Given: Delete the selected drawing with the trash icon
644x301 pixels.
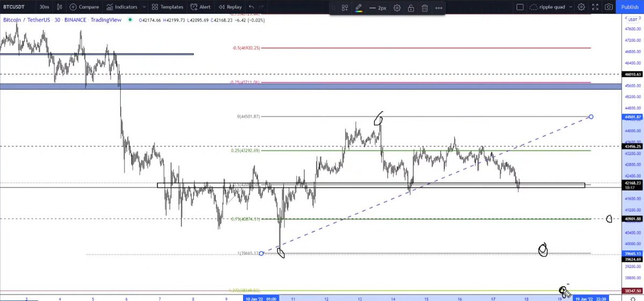Looking at the screenshot, I should coord(425,8).
